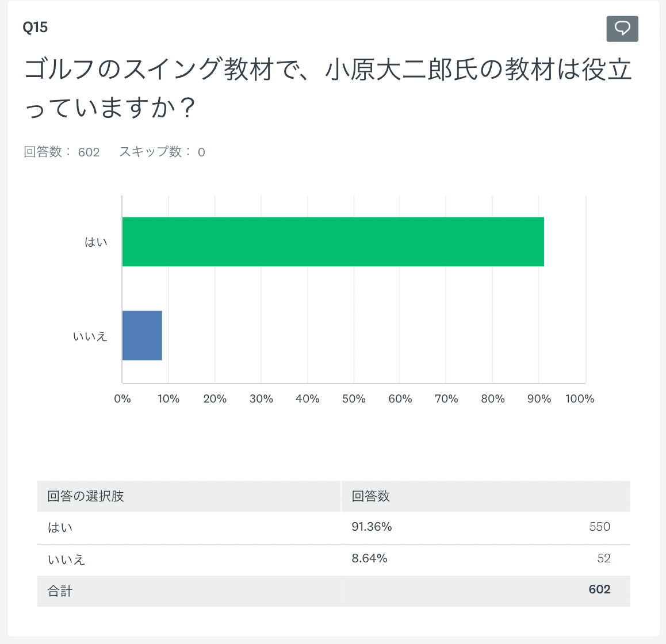Click the 8.64% value in table
The height and width of the screenshot is (644, 666).
click(x=369, y=558)
